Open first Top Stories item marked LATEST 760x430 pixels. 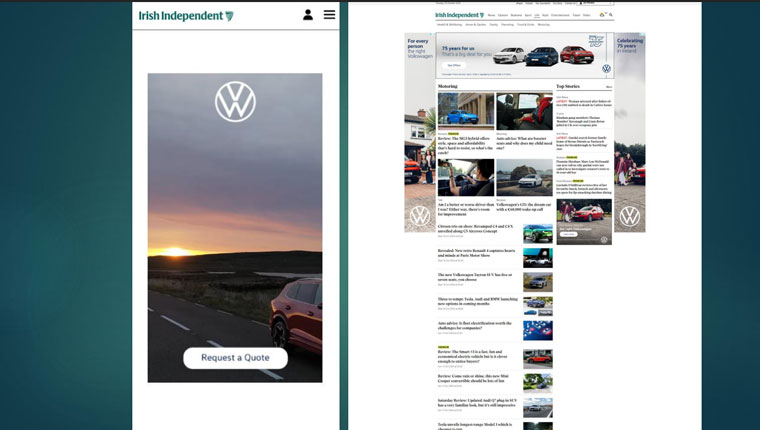[584, 103]
